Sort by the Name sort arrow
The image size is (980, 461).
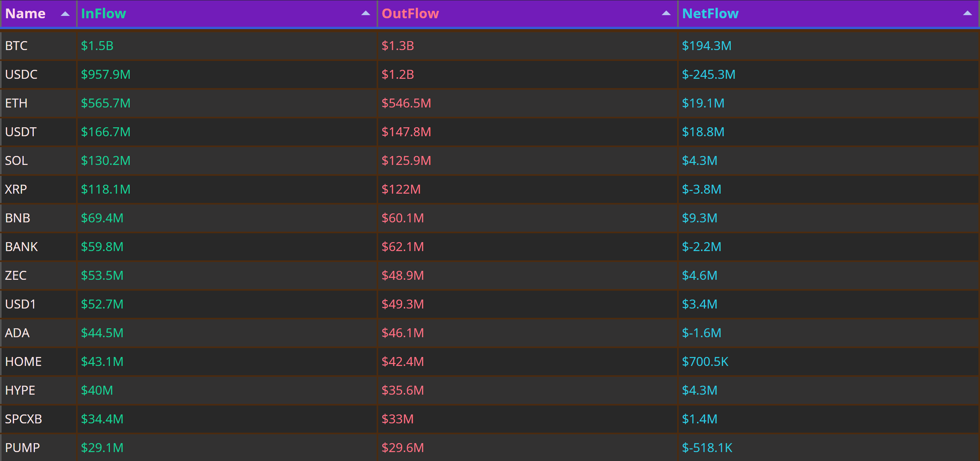coord(65,14)
